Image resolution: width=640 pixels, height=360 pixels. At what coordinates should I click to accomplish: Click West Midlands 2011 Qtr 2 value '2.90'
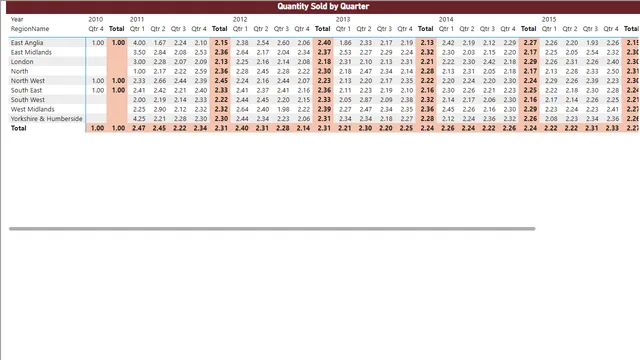[x=160, y=109]
